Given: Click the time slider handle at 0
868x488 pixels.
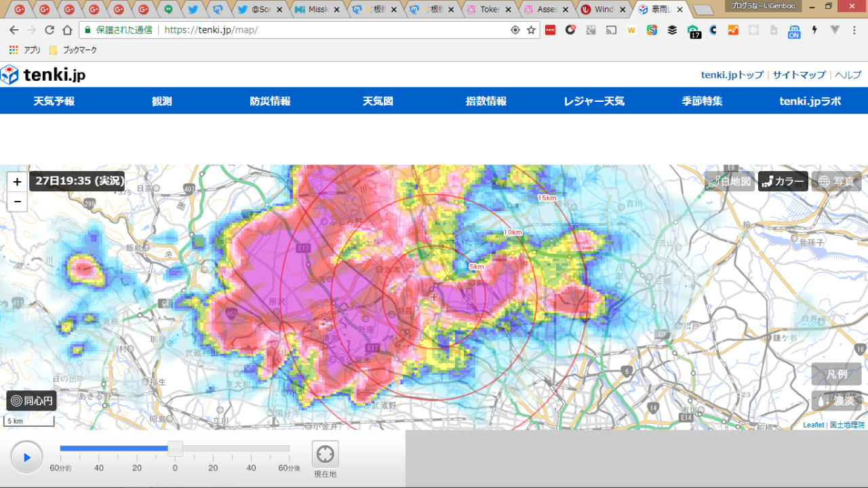Looking at the screenshot, I should click(175, 448).
